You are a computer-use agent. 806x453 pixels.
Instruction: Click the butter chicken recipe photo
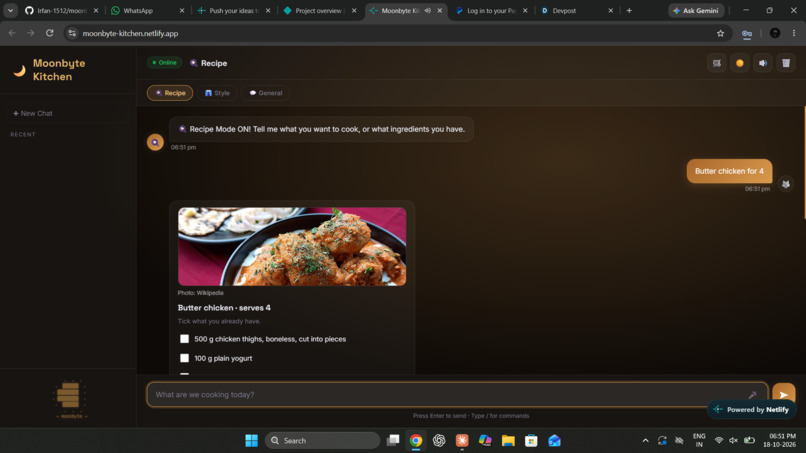pos(292,246)
